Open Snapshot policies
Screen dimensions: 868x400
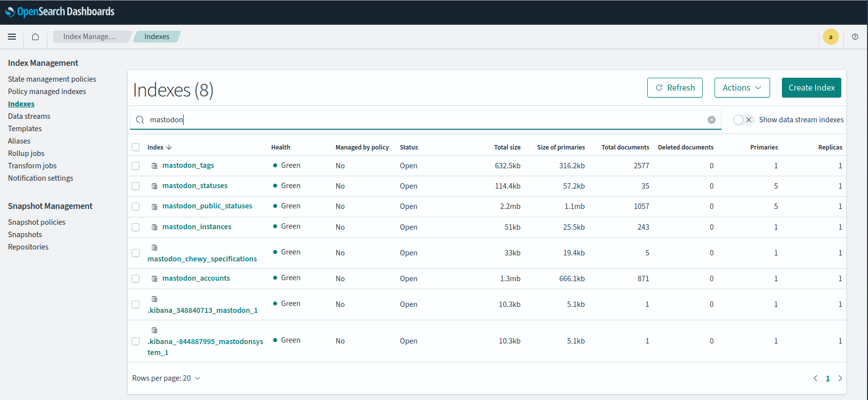click(37, 222)
